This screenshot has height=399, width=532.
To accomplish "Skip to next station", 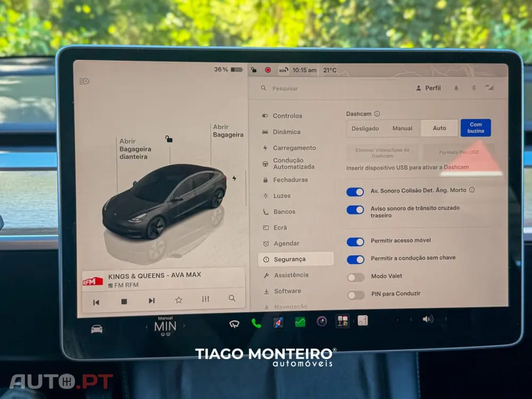I will (x=151, y=301).
